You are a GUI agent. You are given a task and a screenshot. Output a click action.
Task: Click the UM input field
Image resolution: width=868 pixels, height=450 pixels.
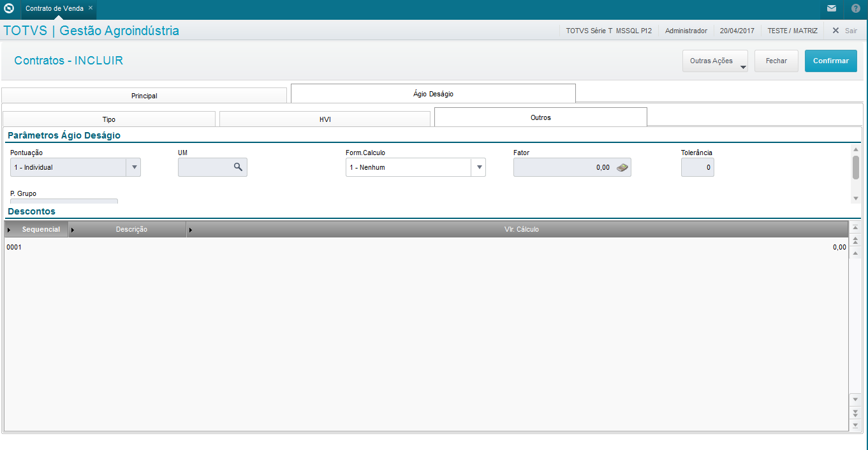pos(212,167)
